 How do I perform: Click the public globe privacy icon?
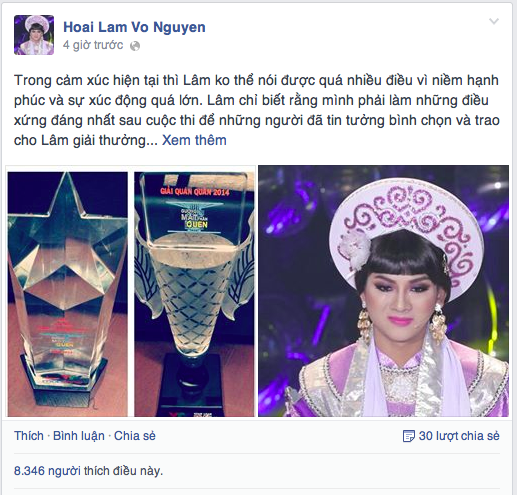(x=135, y=46)
